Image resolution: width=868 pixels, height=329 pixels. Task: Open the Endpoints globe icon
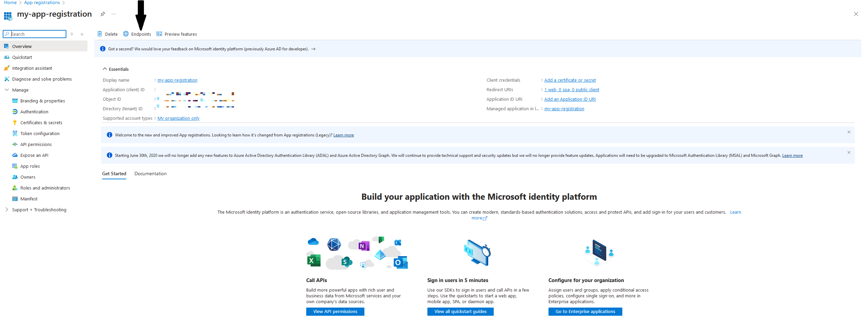point(126,34)
